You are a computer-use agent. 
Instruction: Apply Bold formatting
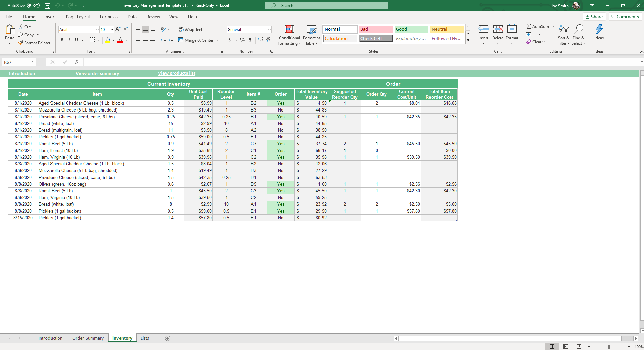62,40
